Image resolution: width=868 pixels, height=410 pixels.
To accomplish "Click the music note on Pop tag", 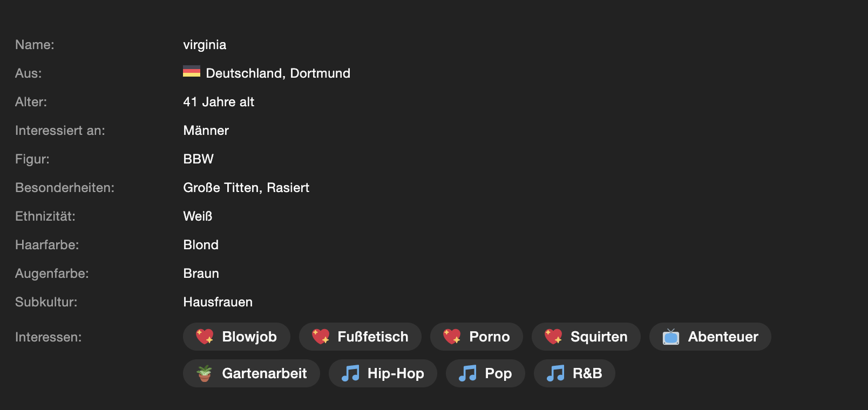I will coord(467,373).
